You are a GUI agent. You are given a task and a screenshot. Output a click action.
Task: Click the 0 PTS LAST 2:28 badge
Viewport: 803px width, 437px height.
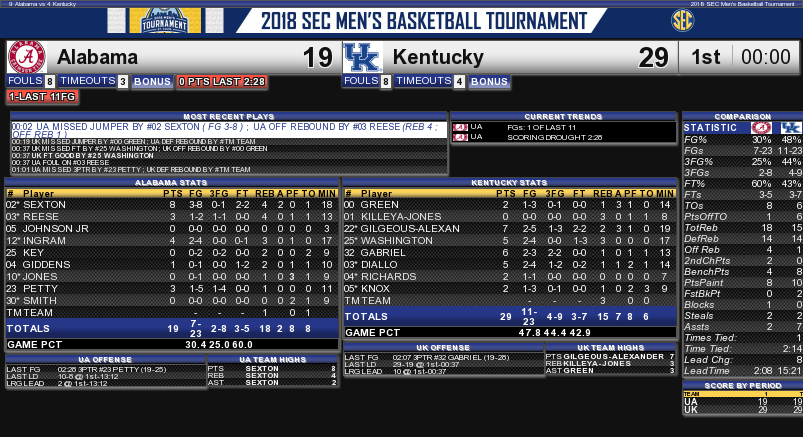tap(222, 81)
